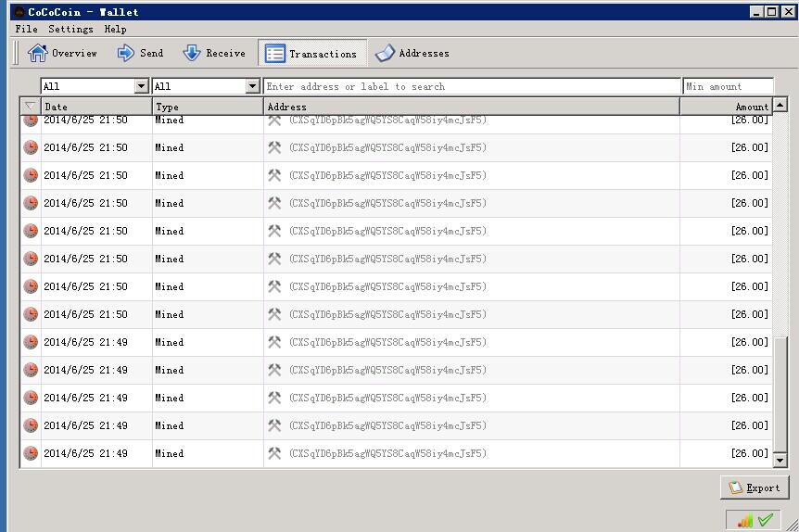The height and width of the screenshot is (532, 799).
Task: Click mining pickaxe icon in first 21:49 row
Action: point(274,342)
